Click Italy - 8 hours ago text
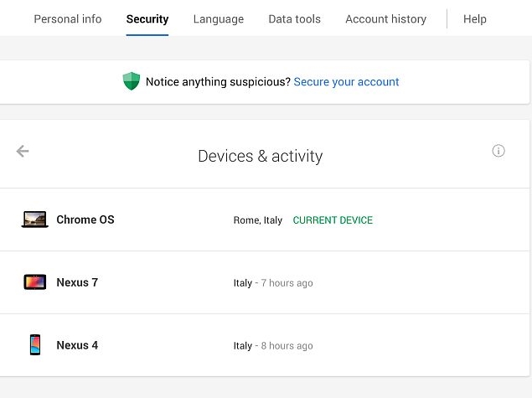The width and height of the screenshot is (532, 398). [x=273, y=346]
